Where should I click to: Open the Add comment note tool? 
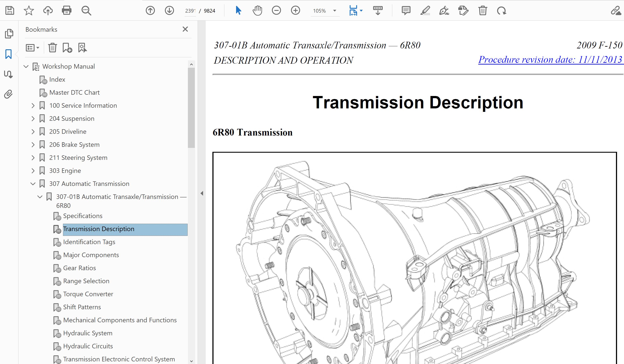tap(406, 11)
